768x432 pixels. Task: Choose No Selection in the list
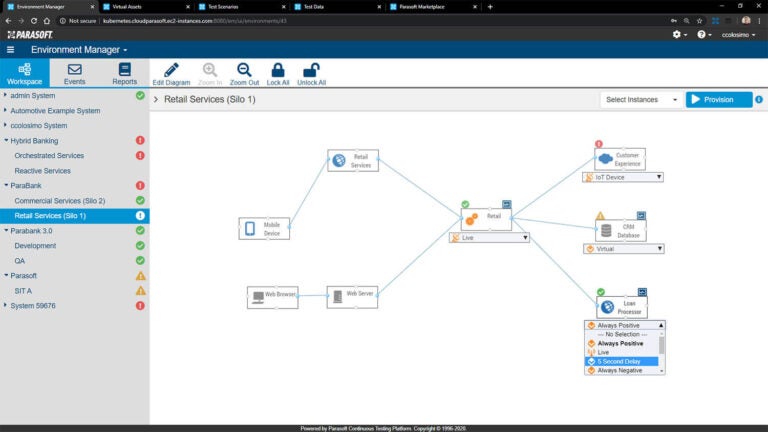point(622,334)
